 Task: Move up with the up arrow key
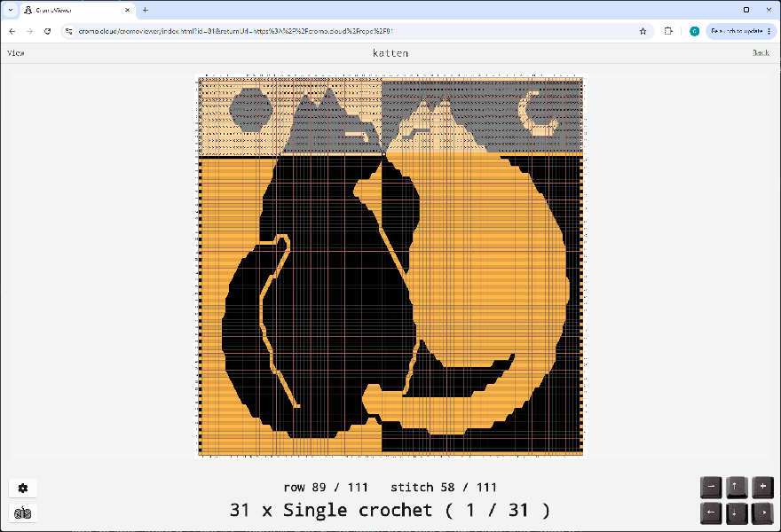(737, 487)
